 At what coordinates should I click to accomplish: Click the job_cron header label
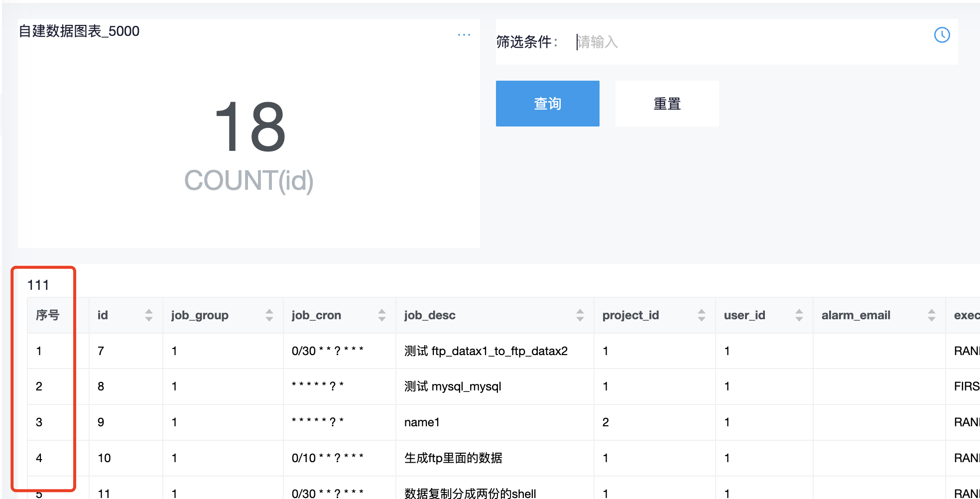316,315
